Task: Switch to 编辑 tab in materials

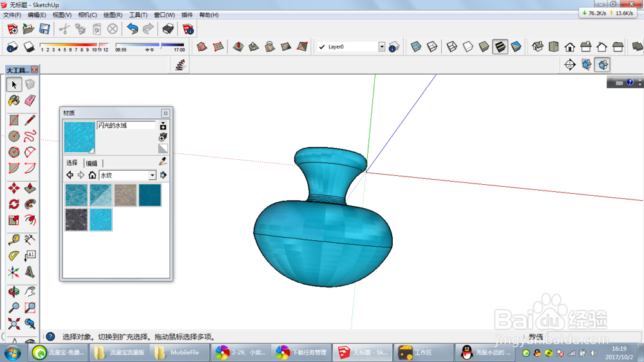Action: 92,163
